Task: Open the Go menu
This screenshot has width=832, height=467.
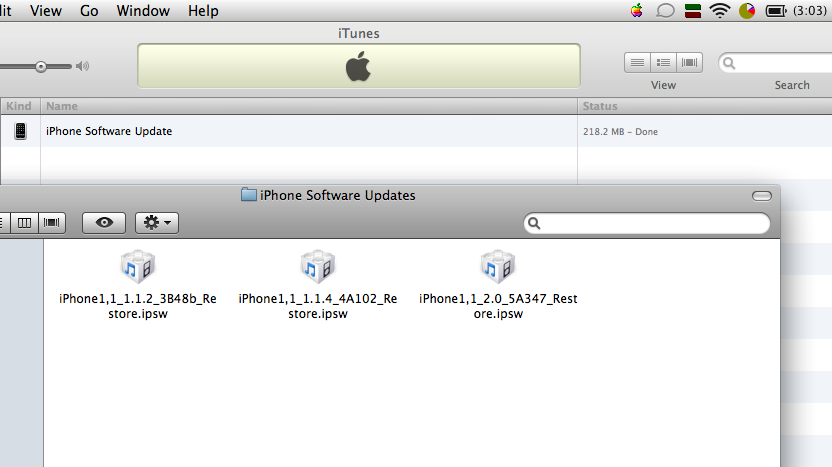Action: click(x=89, y=11)
